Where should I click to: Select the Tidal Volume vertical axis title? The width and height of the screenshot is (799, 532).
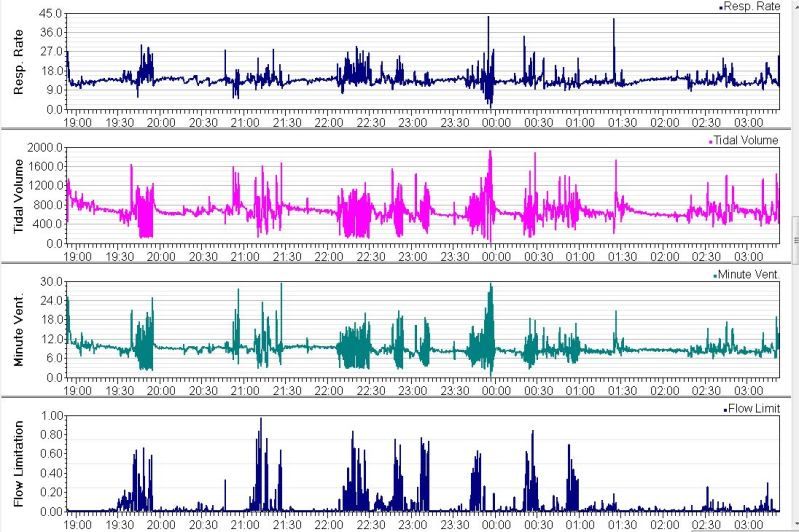pyautogui.click(x=19, y=196)
